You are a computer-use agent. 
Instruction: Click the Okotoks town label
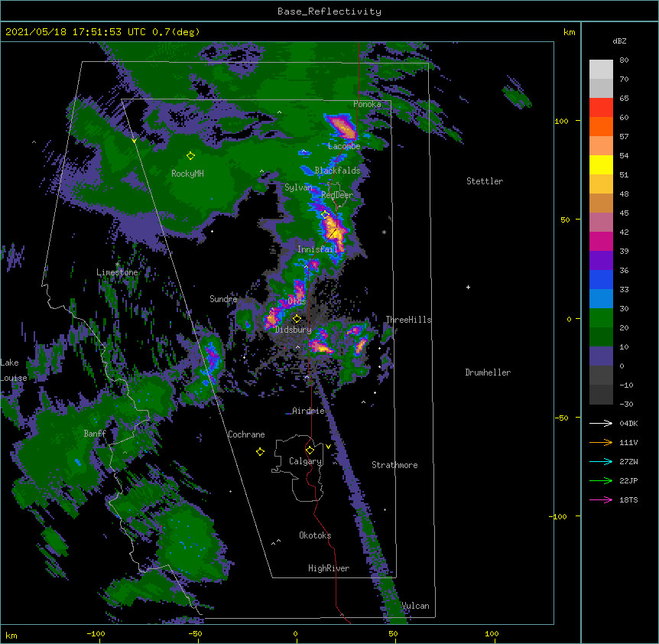tap(315, 535)
